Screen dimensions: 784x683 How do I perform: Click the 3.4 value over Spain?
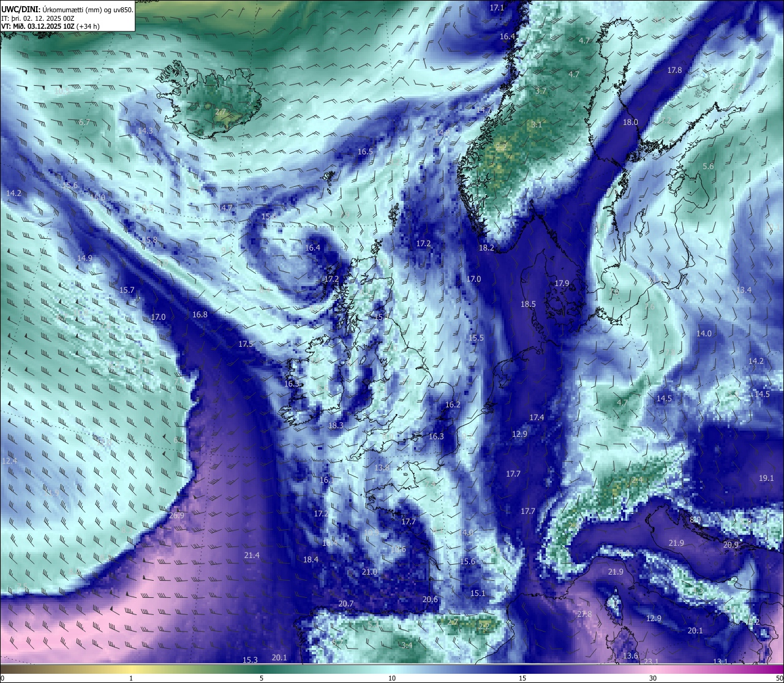(407, 646)
